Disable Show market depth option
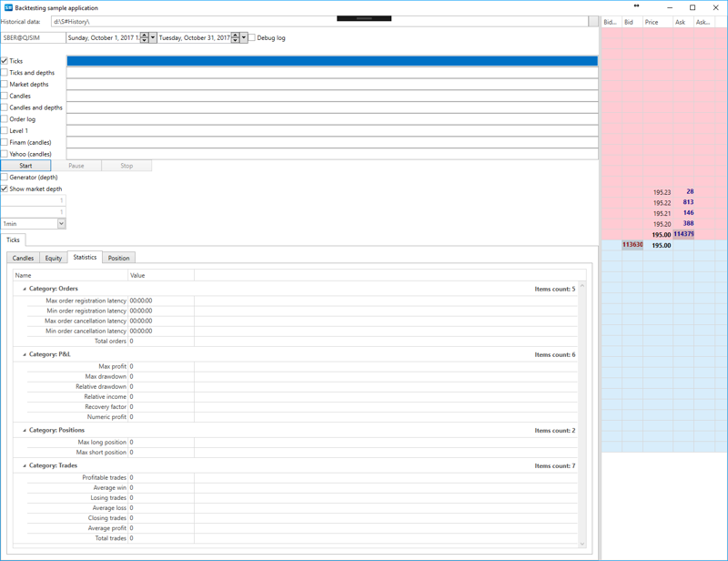 tap(5, 189)
